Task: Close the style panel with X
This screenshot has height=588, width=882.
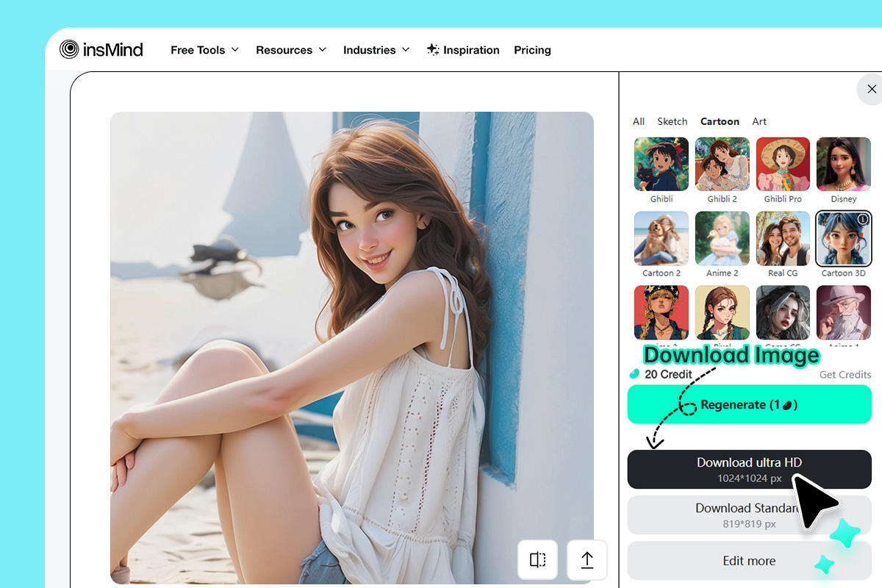Action: [872, 89]
